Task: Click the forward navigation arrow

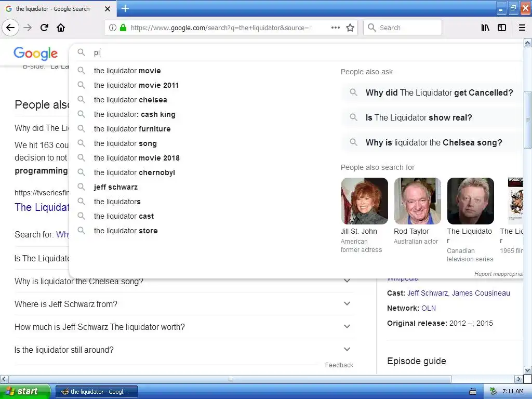Action: click(x=28, y=28)
